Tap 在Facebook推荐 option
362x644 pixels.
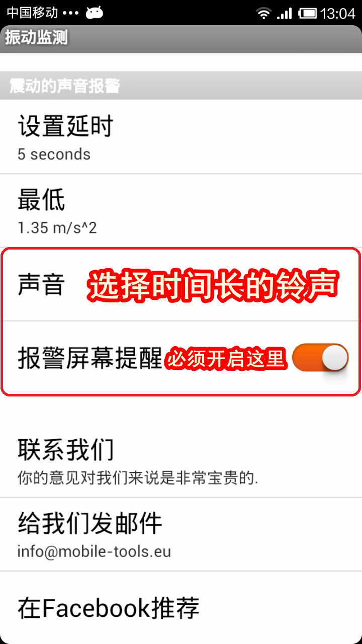[181, 608]
